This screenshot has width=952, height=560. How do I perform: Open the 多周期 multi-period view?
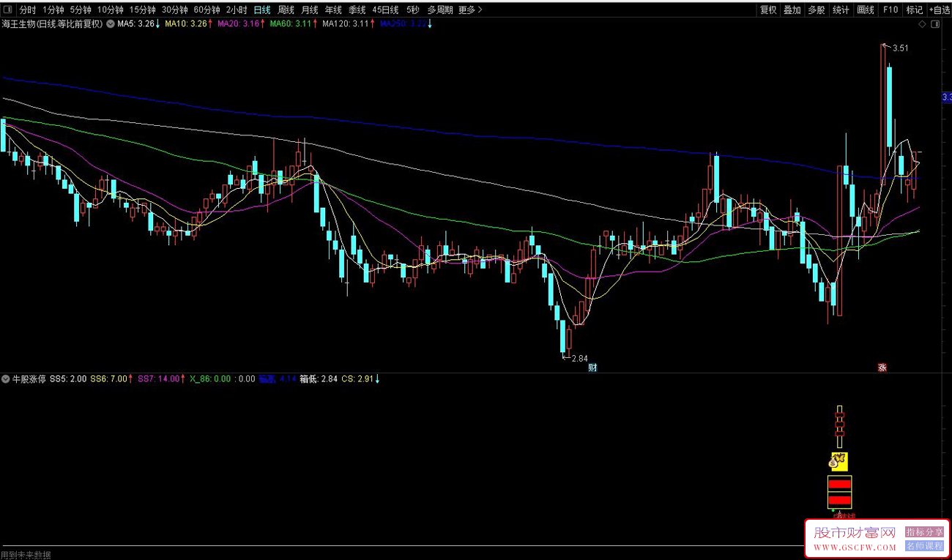click(440, 10)
